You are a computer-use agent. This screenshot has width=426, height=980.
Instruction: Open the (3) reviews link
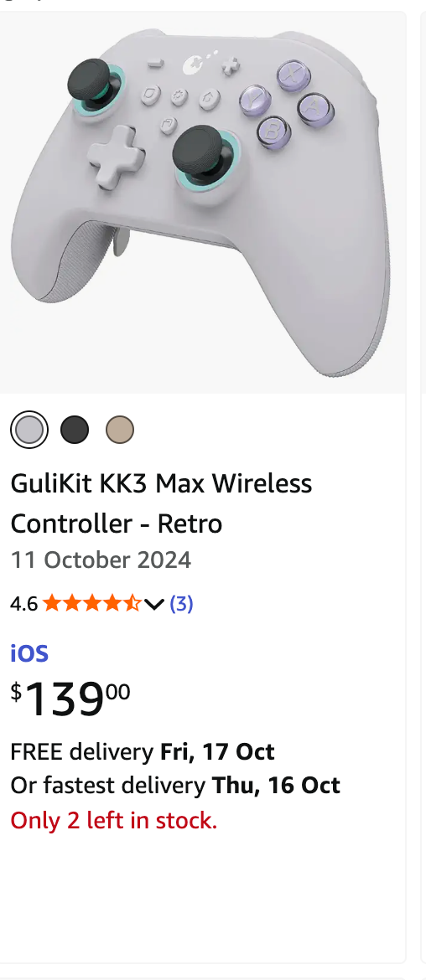(181, 603)
